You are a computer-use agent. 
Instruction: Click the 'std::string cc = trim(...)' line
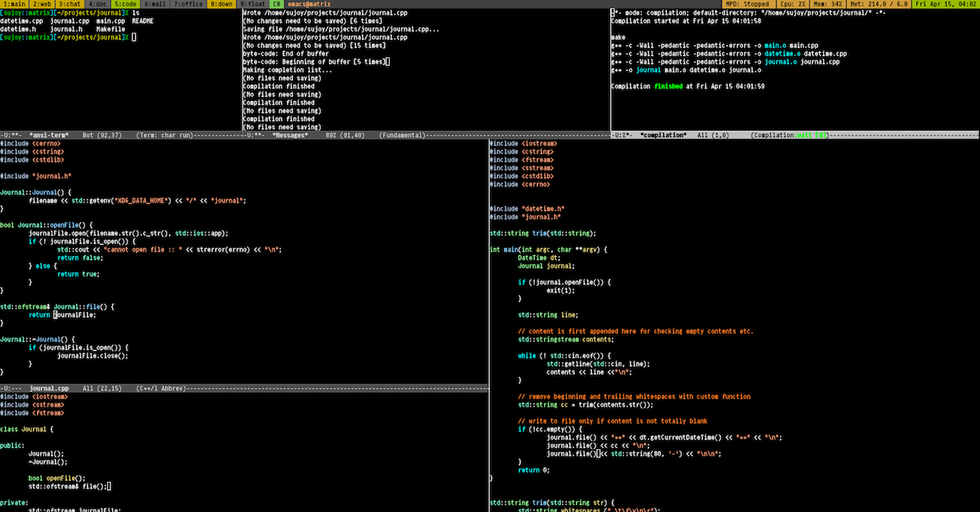(x=586, y=404)
